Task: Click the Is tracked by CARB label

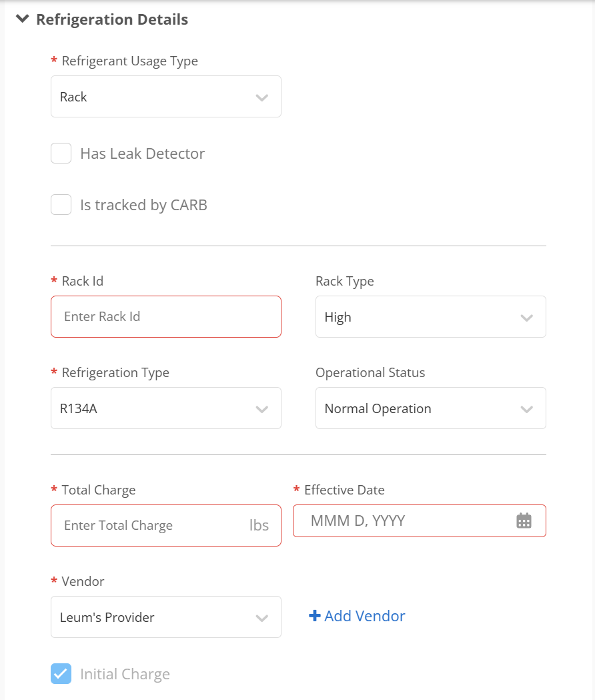Action: point(143,205)
